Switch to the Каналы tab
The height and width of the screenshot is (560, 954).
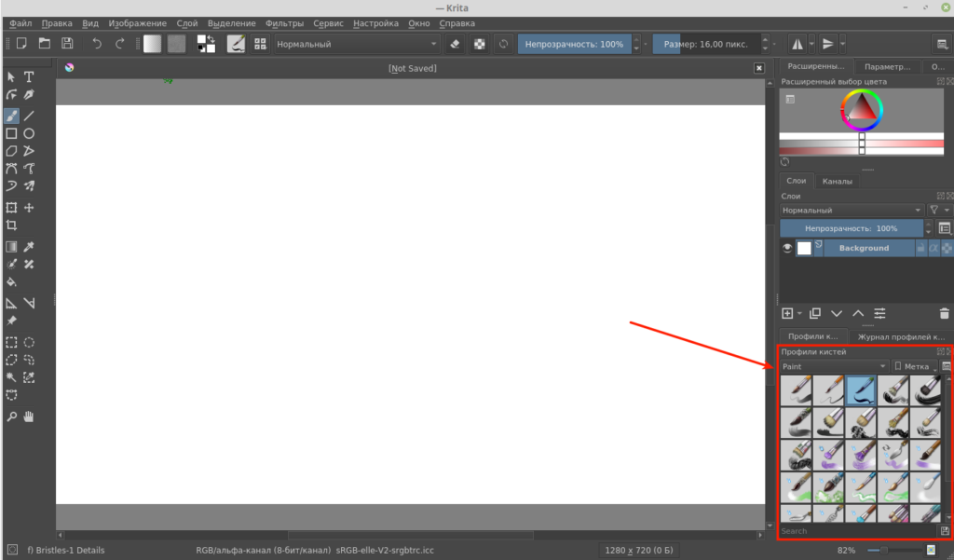pos(837,181)
